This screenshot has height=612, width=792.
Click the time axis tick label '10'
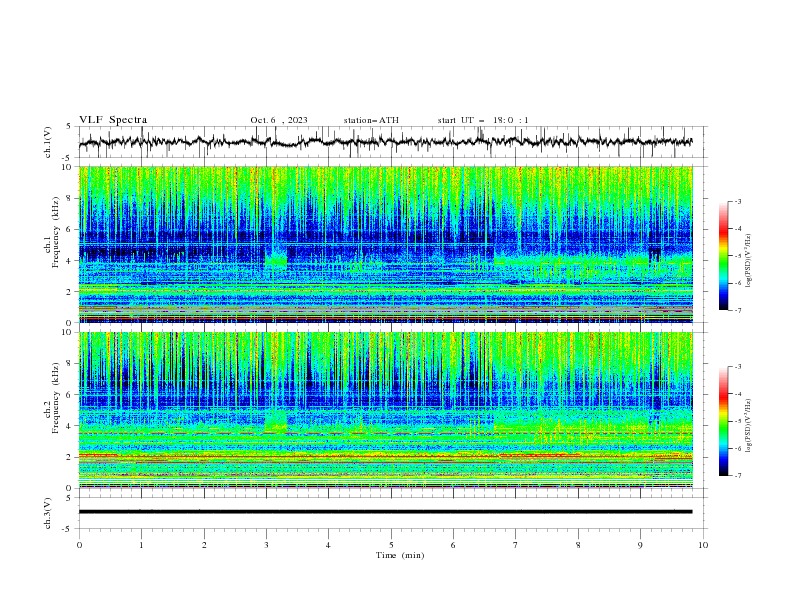coord(703,545)
